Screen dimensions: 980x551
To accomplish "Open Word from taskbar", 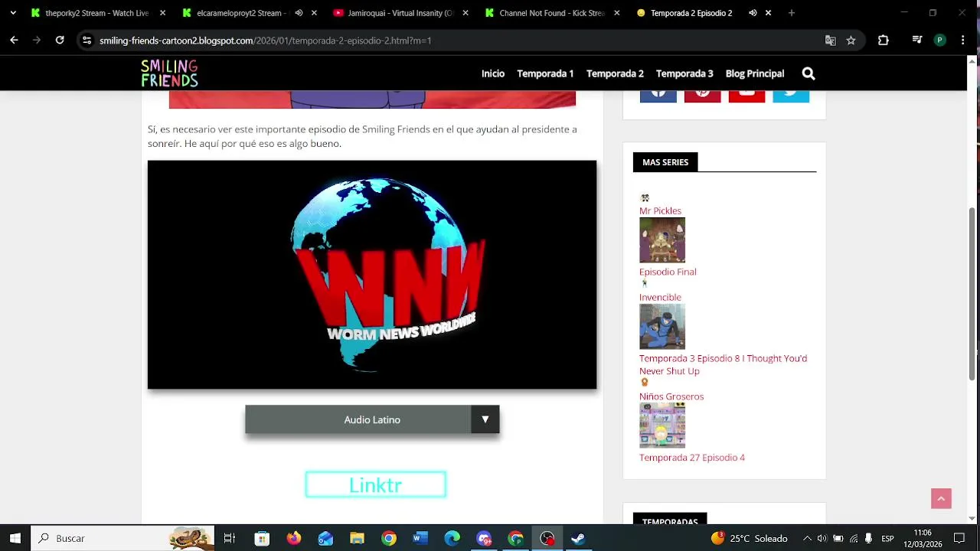I will 420,538.
